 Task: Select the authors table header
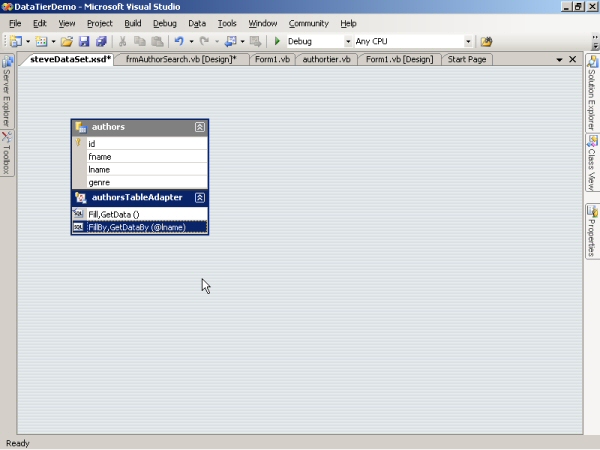click(140, 127)
